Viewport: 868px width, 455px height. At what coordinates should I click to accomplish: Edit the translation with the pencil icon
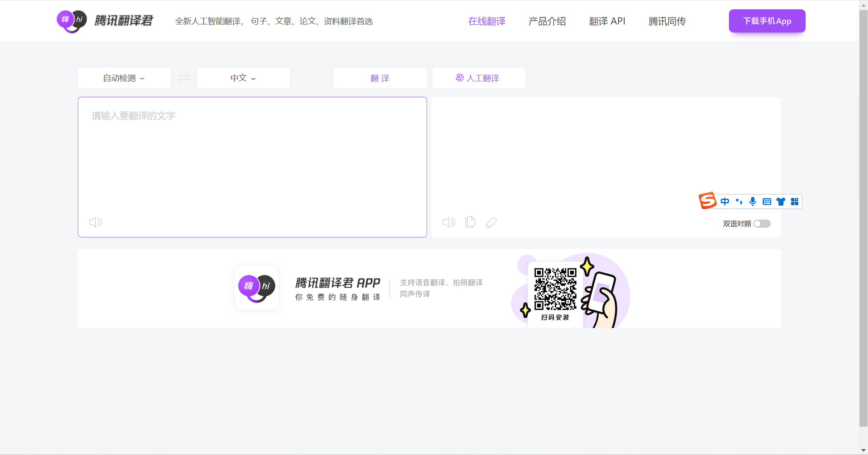point(491,222)
